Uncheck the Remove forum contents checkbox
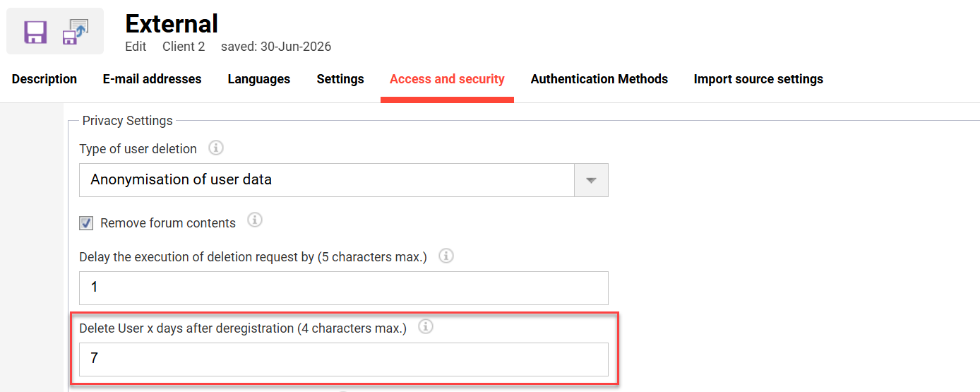 [86, 223]
